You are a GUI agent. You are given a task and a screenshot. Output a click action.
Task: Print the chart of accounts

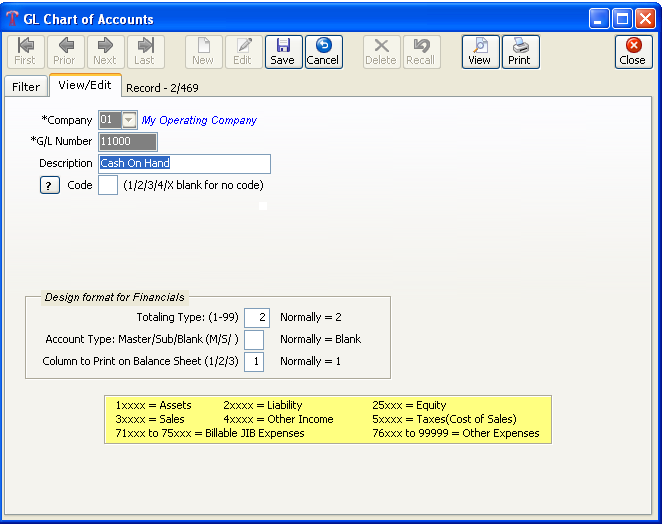click(520, 52)
